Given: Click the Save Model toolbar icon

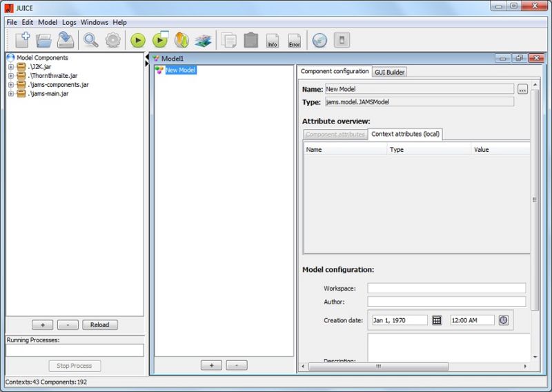Looking at the screenshot, I should tap(66, 40).
